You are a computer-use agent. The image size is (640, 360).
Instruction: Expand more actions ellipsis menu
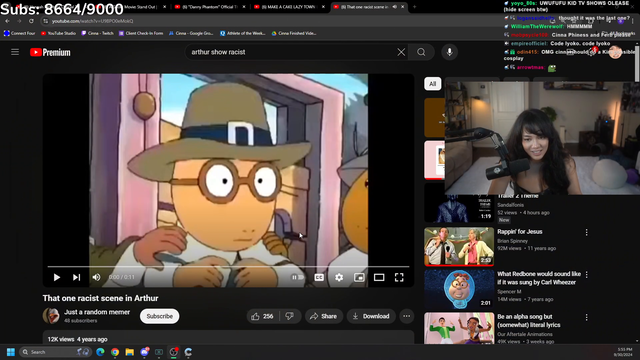point(407,316)
